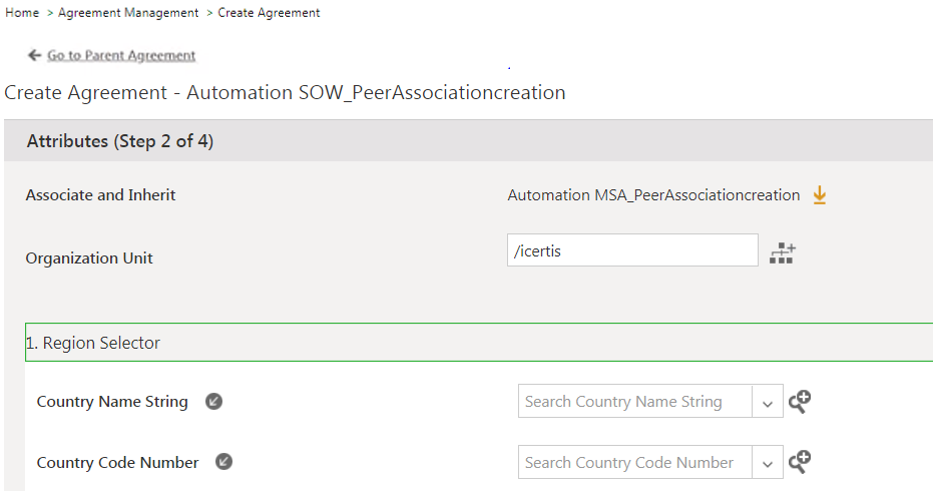Expand the Country Code Number dropdown arrow
This screenshot has height=494, width=938.
767,464
